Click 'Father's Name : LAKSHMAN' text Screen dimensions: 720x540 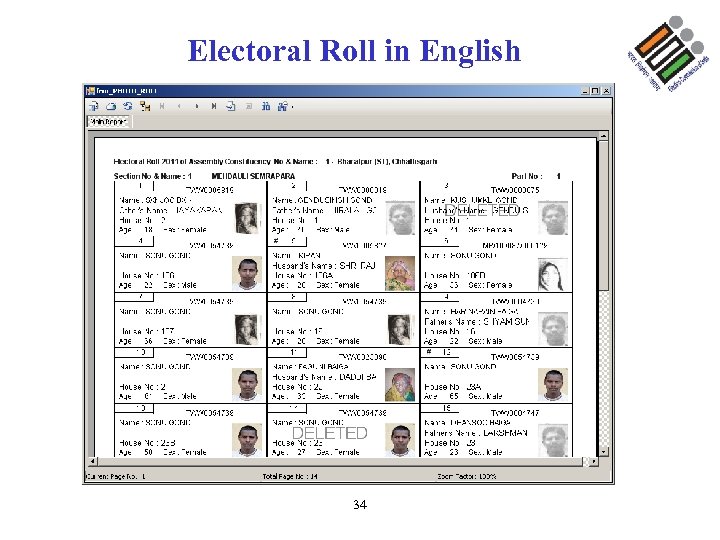(476, 433)
